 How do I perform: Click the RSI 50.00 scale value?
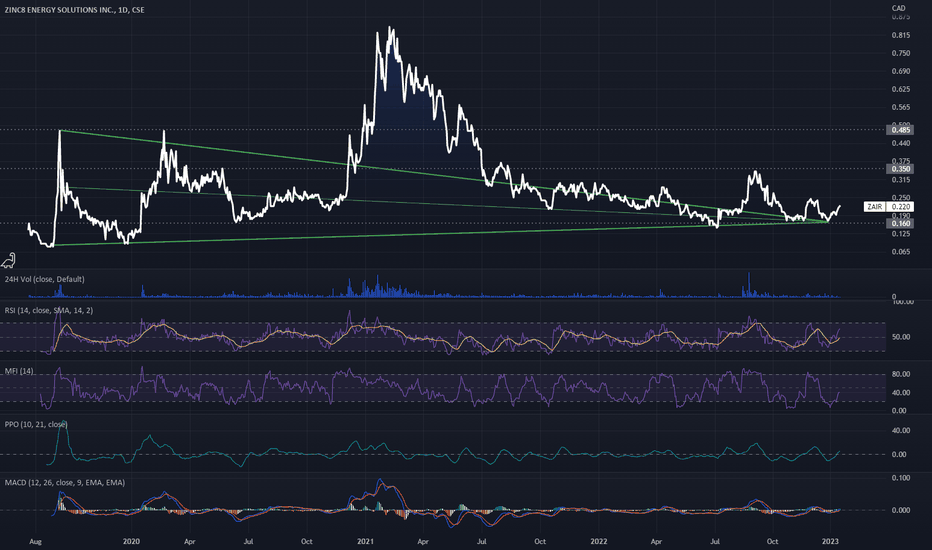pyautogui.click(x=901, y=337)
